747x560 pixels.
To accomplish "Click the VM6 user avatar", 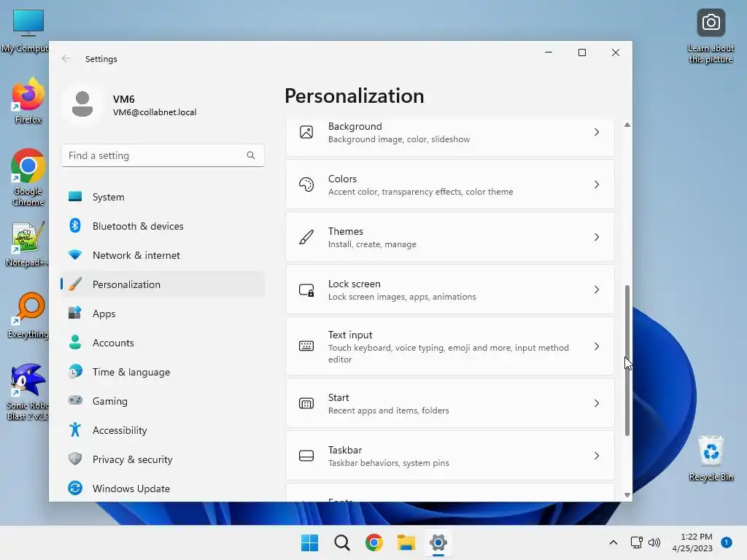I will pyautogui.click(x=82, y=104).
